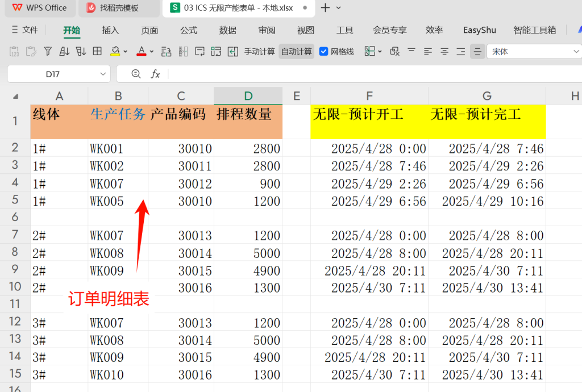Image resolution: width=582 pixels, height=392 pixels.
Task: Click the cell borders grid icon
Action: (97, 52)
